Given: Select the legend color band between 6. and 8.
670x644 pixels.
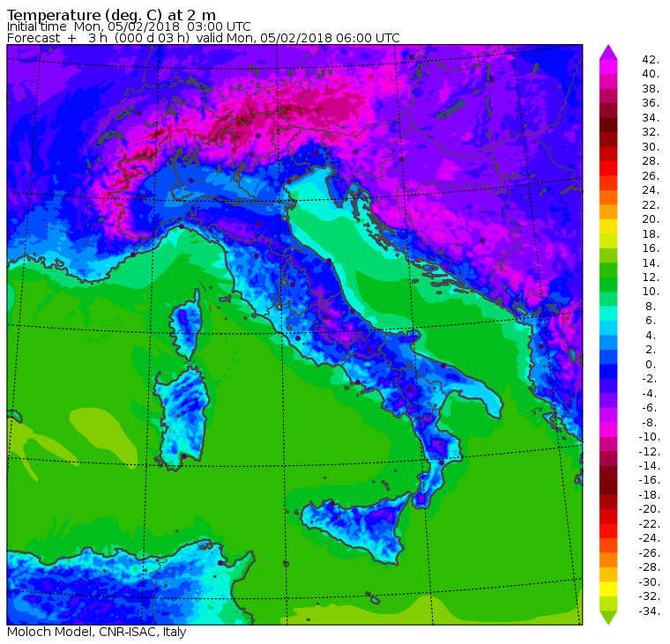Looking at the screenshot, I should (608, 314).
